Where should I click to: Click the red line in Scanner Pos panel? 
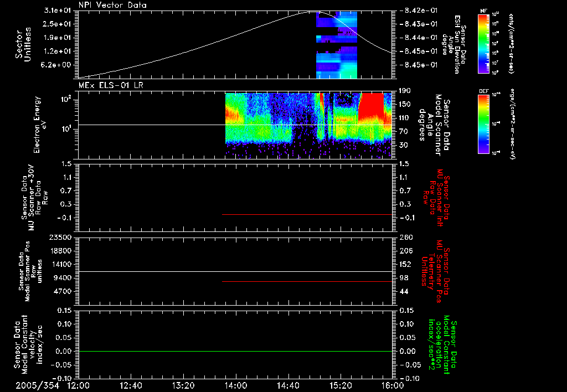click(x=307, y=282)
